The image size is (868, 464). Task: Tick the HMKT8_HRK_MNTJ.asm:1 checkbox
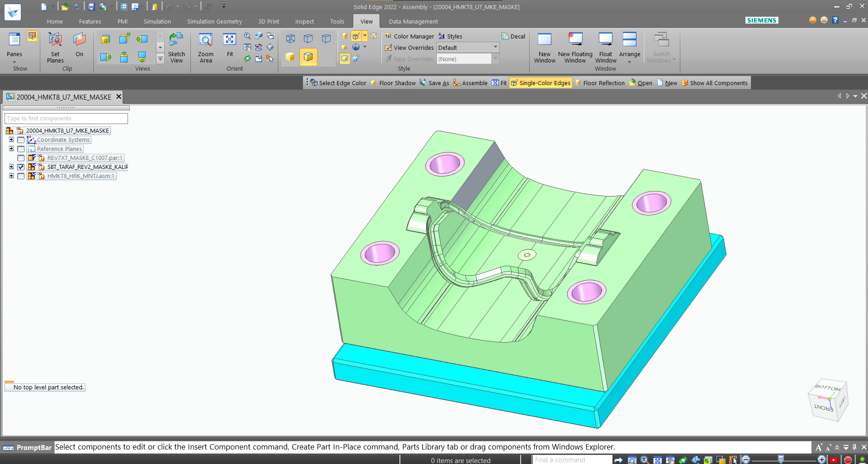pos(21,176)
